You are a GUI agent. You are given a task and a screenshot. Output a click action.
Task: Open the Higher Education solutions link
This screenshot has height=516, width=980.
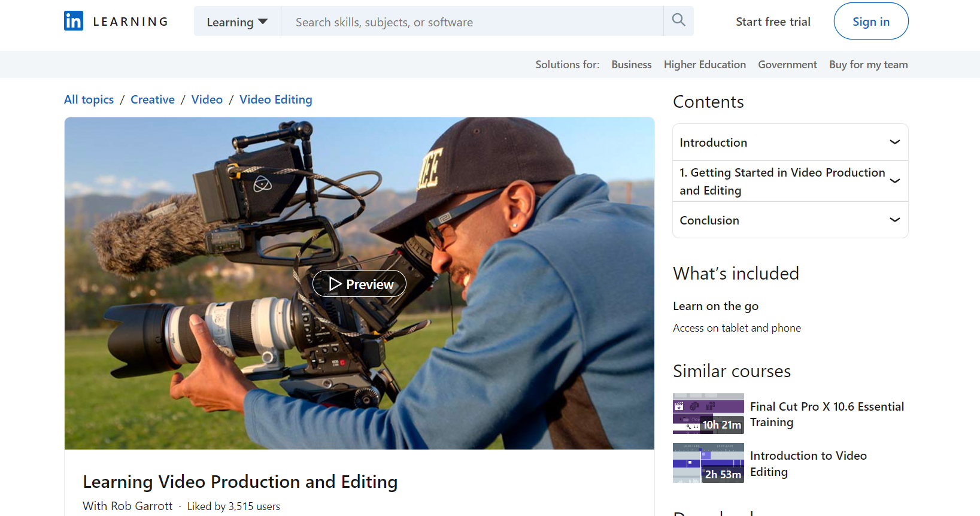pyautogui.click(x=705, y=65)
